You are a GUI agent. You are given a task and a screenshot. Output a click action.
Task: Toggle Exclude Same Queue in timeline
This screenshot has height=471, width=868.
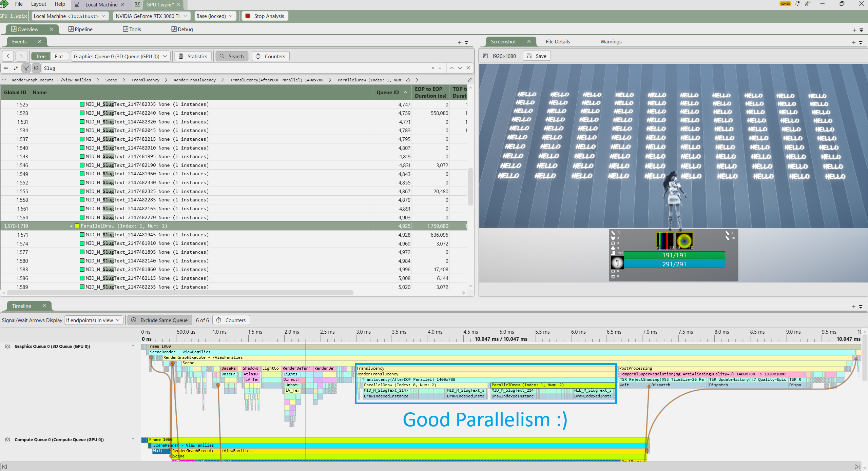point(160,320)
